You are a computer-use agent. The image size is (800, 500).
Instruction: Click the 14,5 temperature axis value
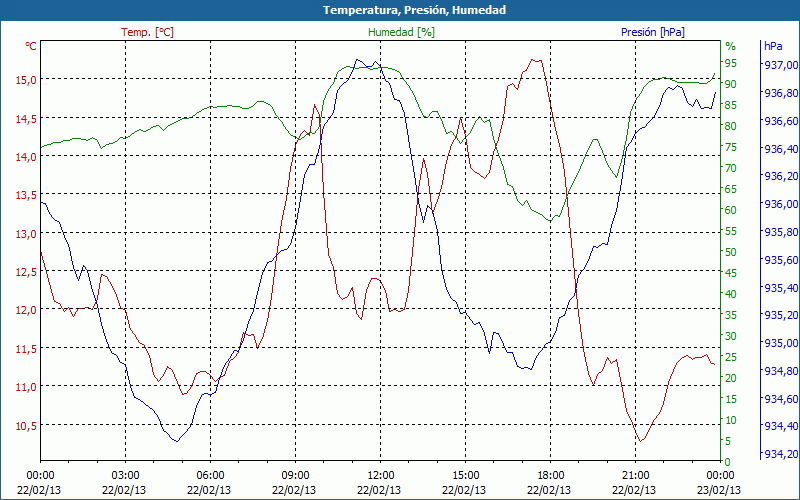click(27, 118)
